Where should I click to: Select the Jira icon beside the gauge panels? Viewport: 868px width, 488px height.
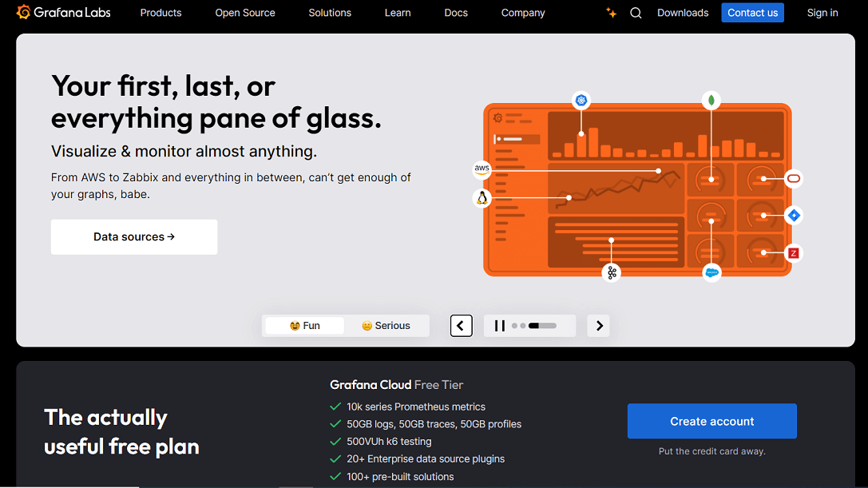(x=792, y=215)
